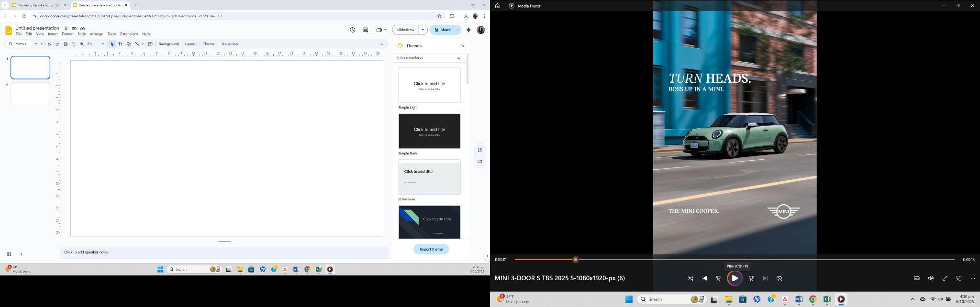Choose the Select cursor tool
980x307 pixels.
point(112,44)
